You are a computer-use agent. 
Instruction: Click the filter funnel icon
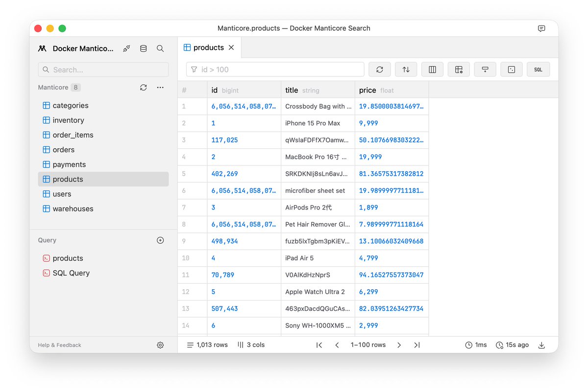click(x=194, y=69)
